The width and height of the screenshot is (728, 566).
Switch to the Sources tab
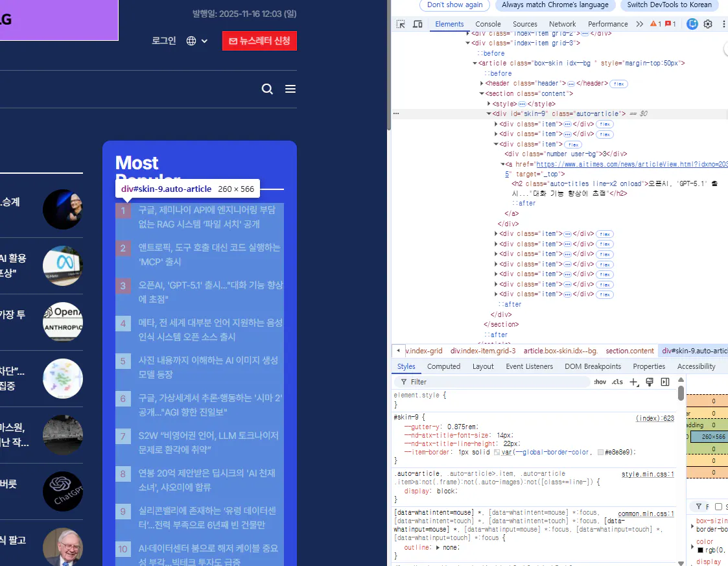click(524, 24)
